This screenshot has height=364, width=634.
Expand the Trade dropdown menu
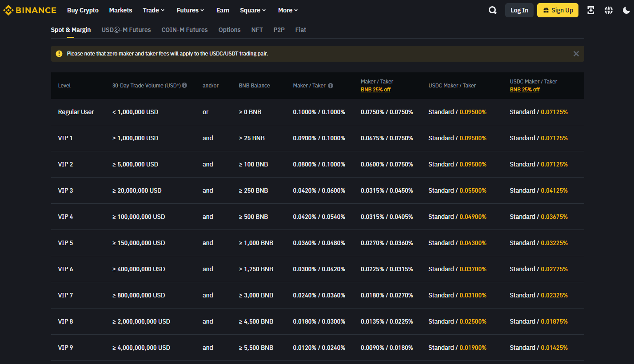(154, 10)
